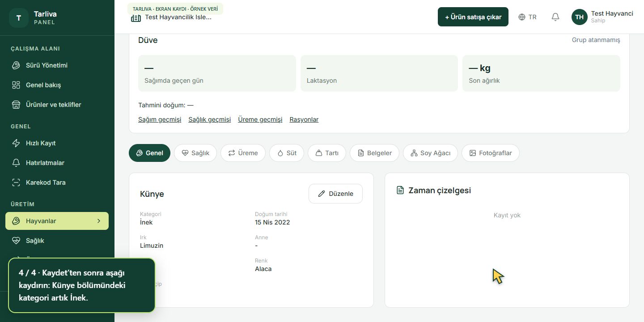Show the Fotoğraflar tab
Screen dimensions: 644x322
coord(490,153)
